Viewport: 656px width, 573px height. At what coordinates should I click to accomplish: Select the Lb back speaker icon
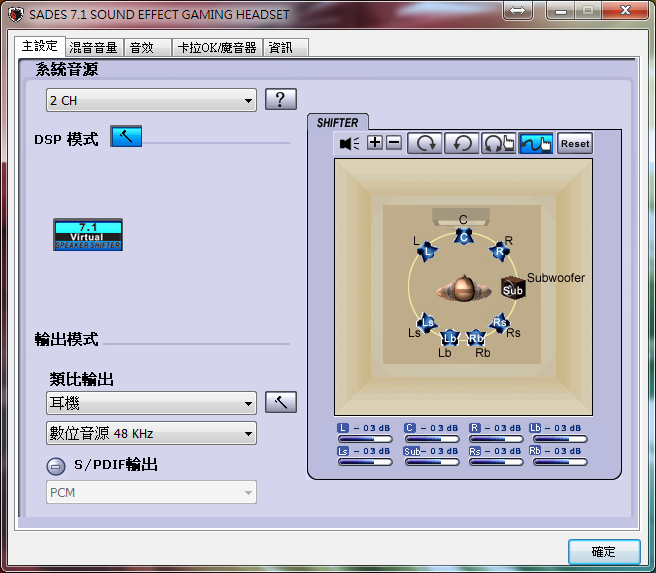point(450,338)
